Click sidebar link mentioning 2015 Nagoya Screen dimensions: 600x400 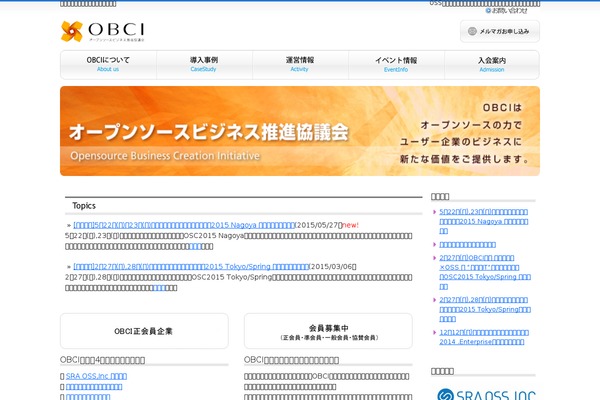point(484,221)
